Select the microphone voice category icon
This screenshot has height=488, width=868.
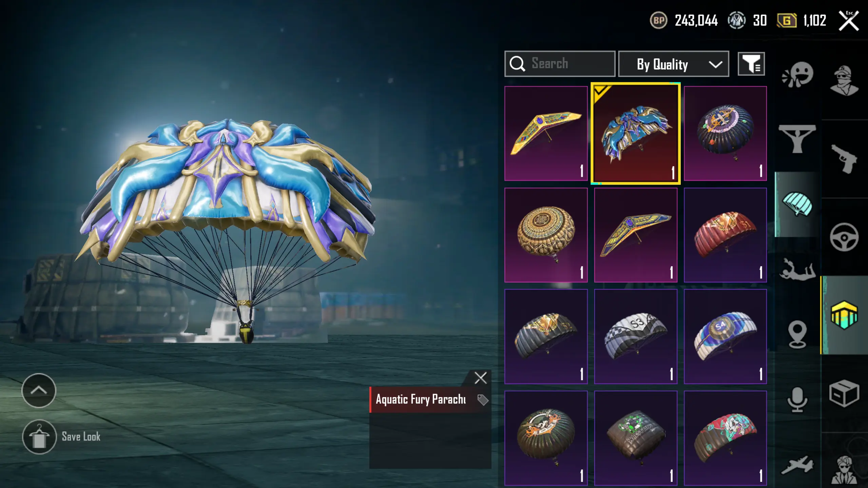coord(797,399)
